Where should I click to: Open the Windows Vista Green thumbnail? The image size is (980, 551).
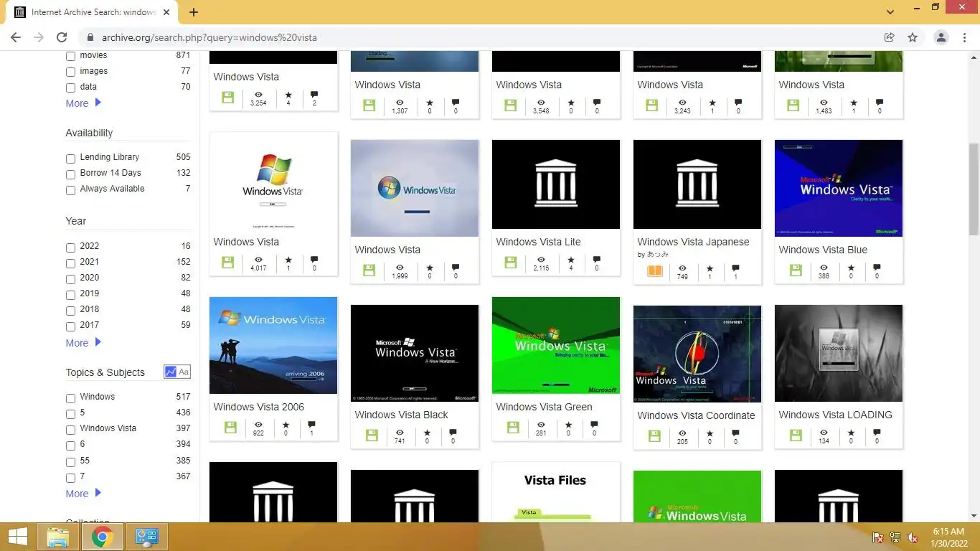pyautogui.click(x=556, y=345)
